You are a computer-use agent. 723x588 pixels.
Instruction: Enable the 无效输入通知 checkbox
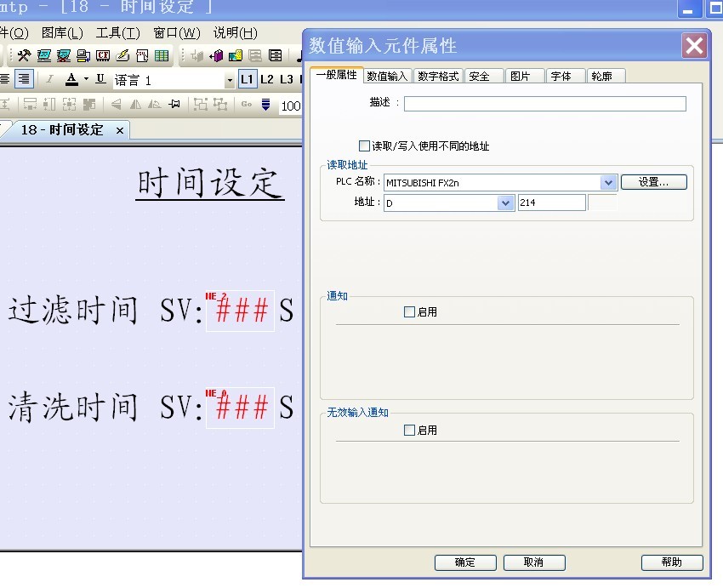pos(410,431)
